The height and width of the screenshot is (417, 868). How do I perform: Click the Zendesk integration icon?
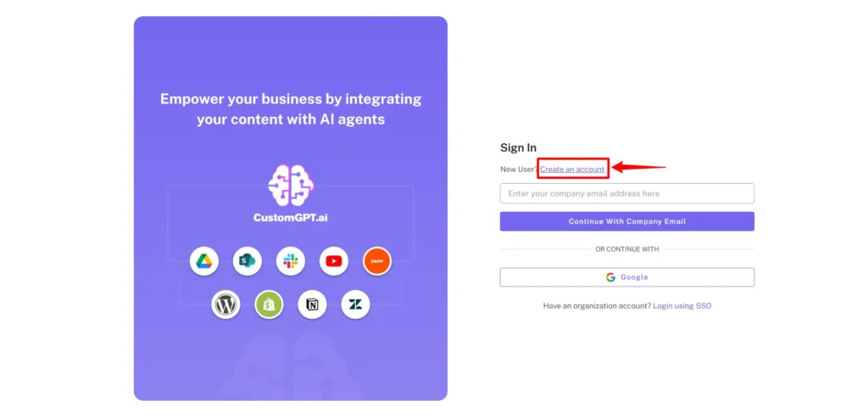pyautogui.click(x=355, y=304)
